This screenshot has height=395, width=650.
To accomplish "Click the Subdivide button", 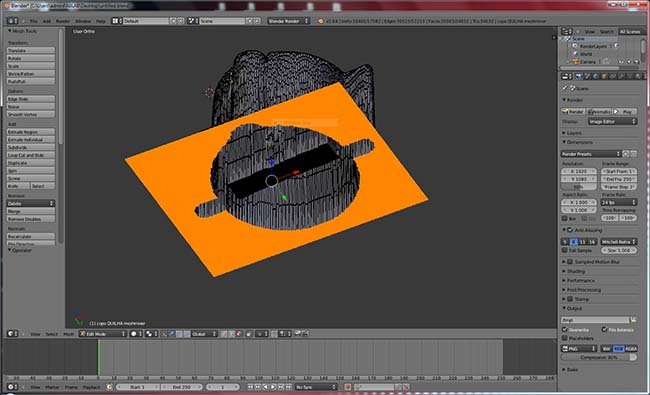I will [x=31, y=147].
